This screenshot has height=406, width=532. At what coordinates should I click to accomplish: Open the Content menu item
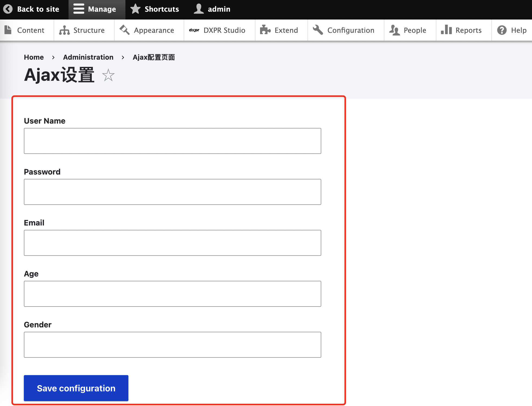[30, 30]
